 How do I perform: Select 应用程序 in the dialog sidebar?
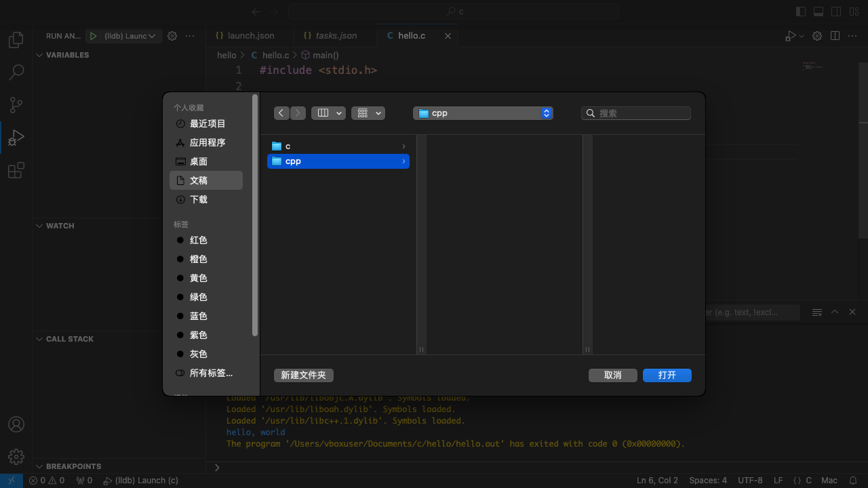click(206, 142)
